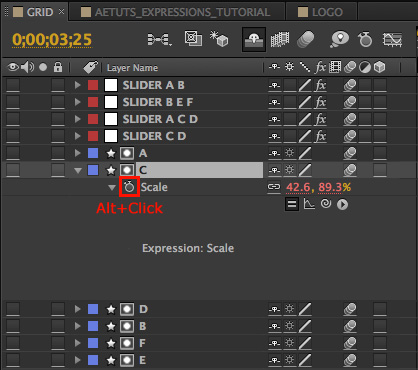Viewport: 418px width, 370px height.
Task: Switch to the LOGO composition tab
Action: tap(320, 12)
